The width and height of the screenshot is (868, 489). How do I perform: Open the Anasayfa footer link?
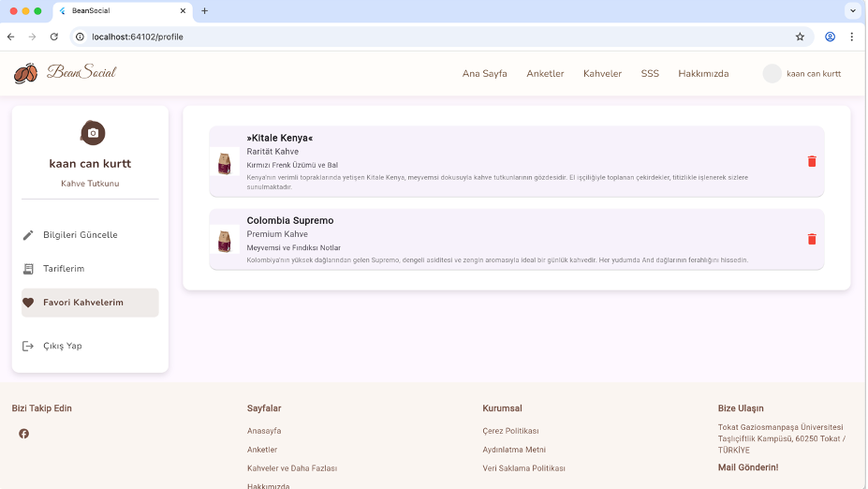[x=264, y=431]
